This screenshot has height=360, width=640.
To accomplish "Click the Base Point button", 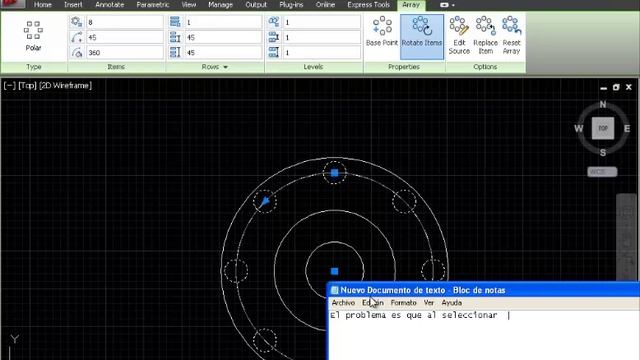I will click(382, 31).
